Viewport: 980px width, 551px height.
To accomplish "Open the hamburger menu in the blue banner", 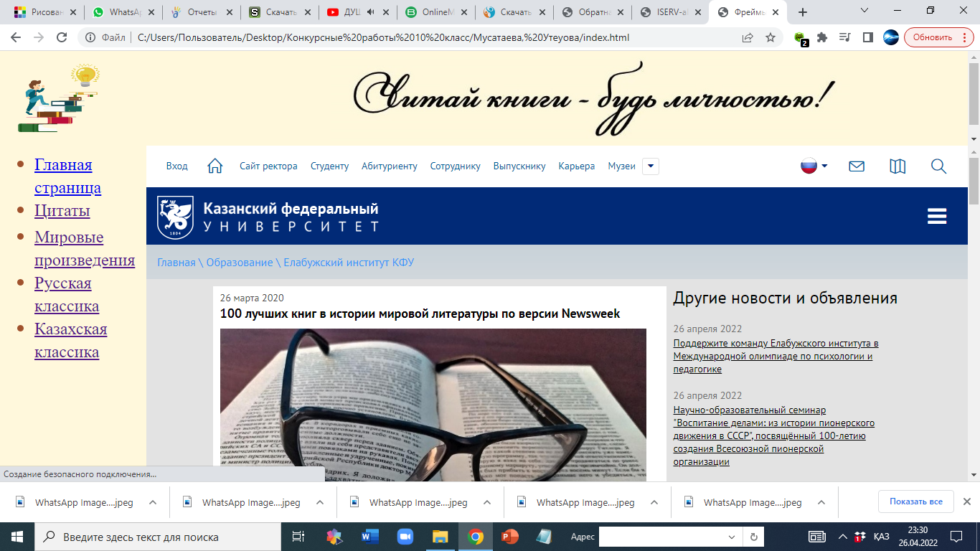I will point(937,216).
